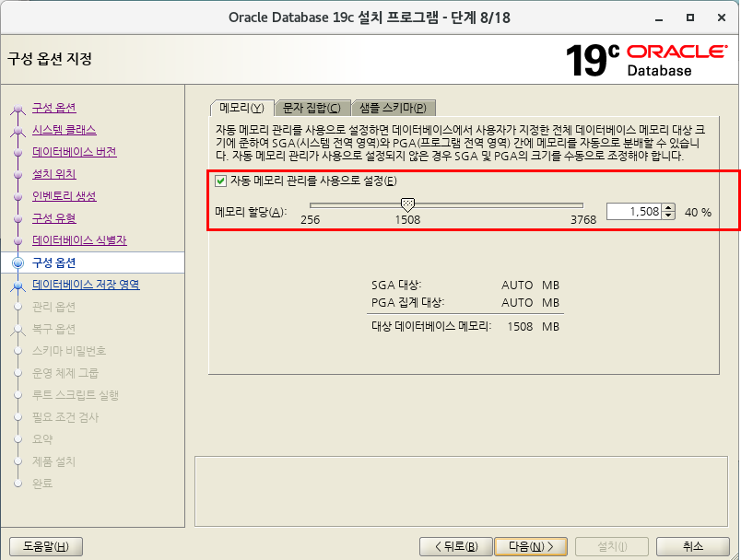Go to 데이터베이스 저장 영역 step
The image size is (741, 560).
pyautogui.click(x=86, y=285)
